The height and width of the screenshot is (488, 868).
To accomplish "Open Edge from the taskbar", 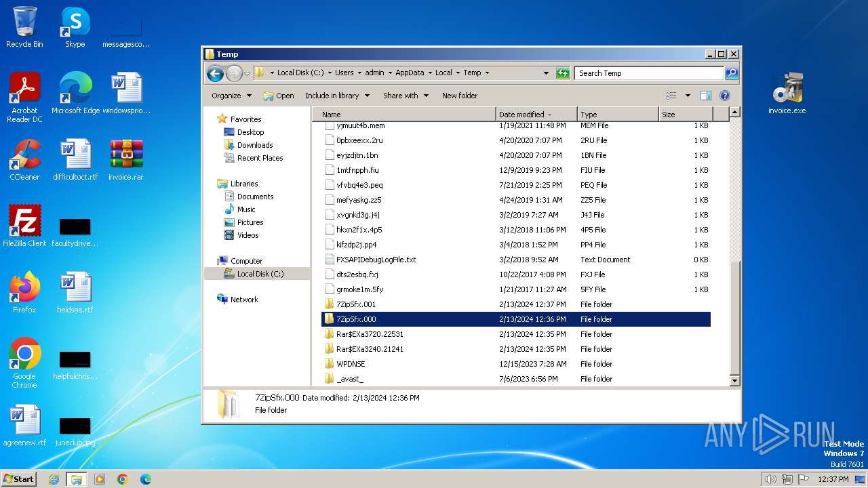I will [x=146, y=479].
